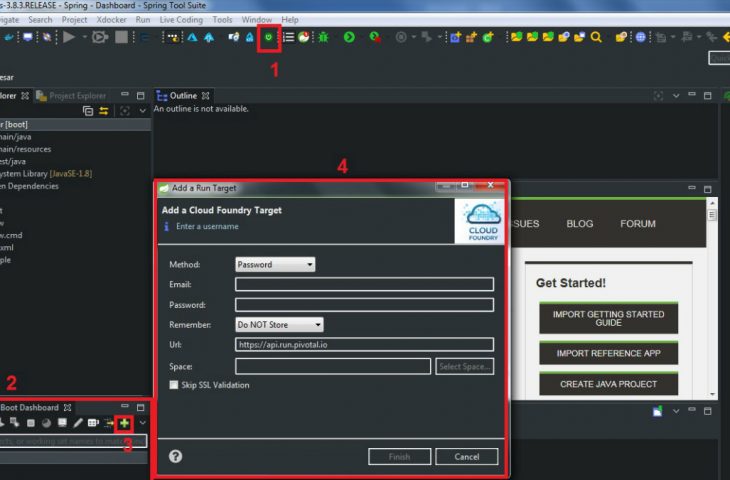Click the Finish button in dialog
This screenshot has height=480, width=730.
pyautogui.click(x=399, y=457)
